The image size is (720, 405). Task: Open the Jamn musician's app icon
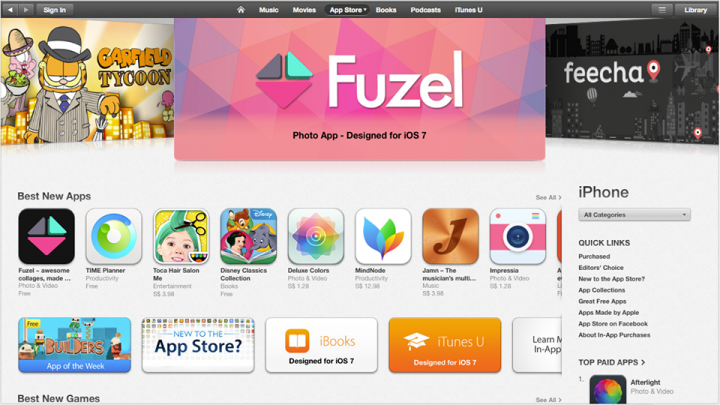[450, 236]
